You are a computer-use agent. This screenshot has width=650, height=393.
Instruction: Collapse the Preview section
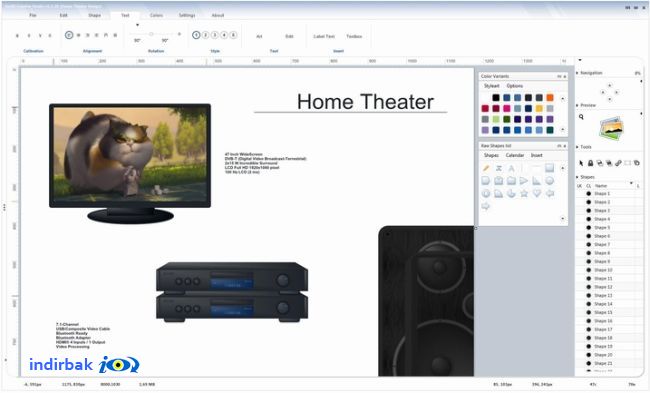click(x=577, y=105)
